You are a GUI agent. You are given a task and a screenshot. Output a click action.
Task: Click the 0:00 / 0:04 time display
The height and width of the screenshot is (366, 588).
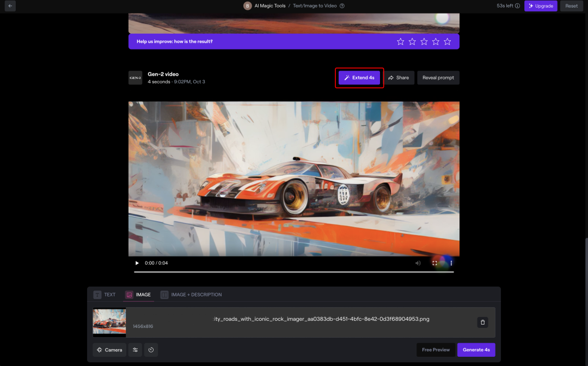(156, 263)
